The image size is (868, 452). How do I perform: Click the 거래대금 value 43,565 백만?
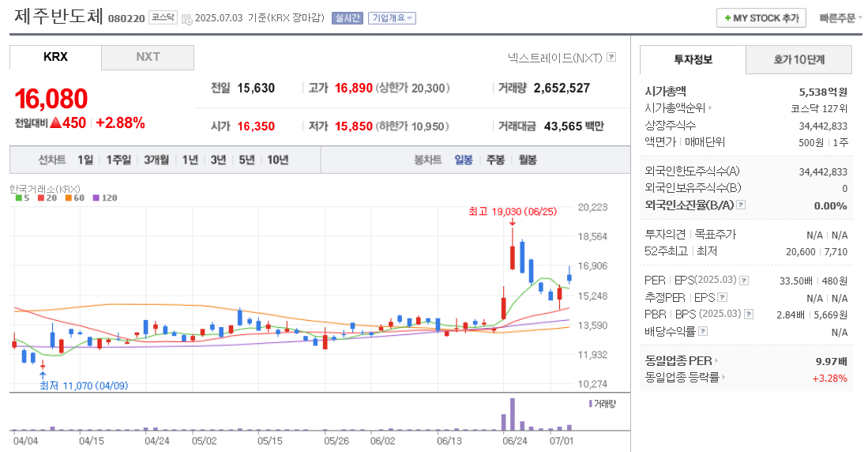574,126
